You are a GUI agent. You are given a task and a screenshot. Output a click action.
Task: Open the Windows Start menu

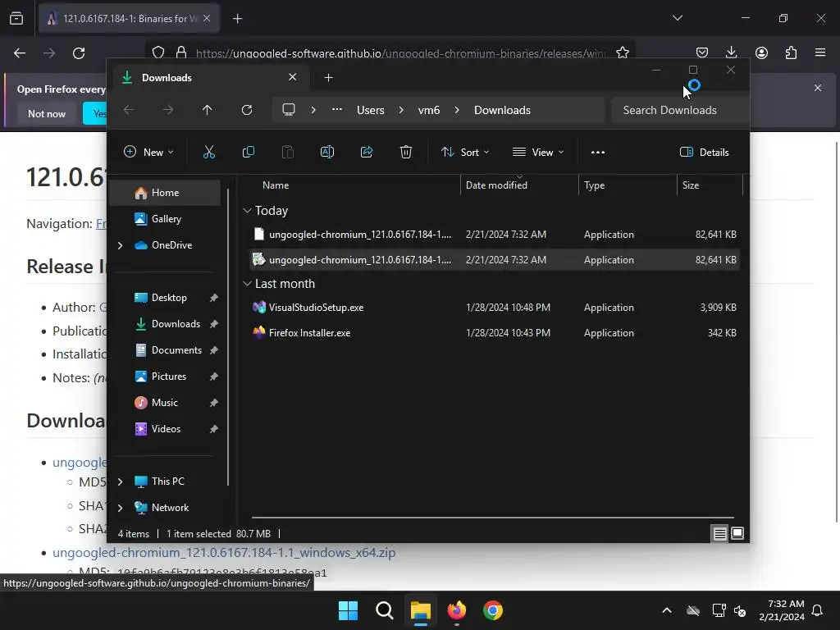(348, 610)
